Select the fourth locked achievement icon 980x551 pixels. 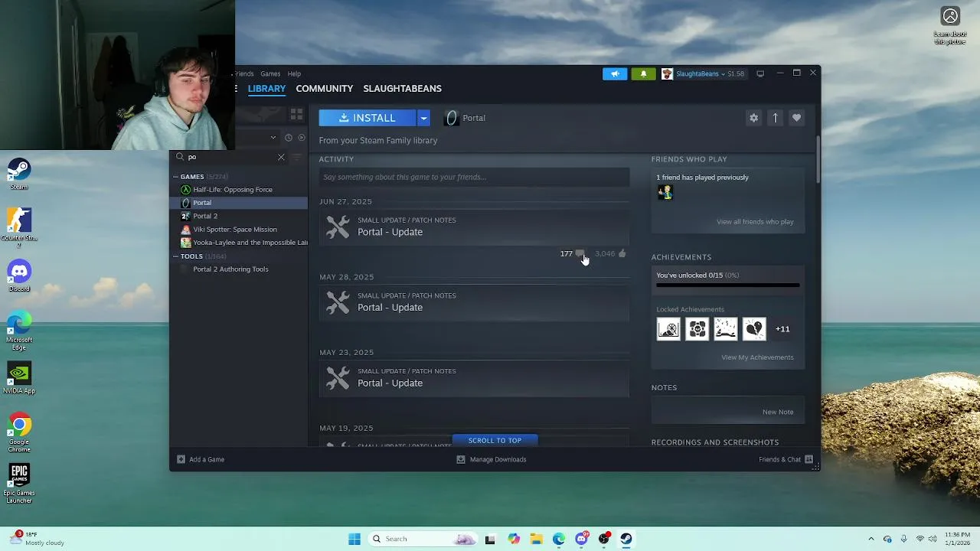tap(754, 329)
